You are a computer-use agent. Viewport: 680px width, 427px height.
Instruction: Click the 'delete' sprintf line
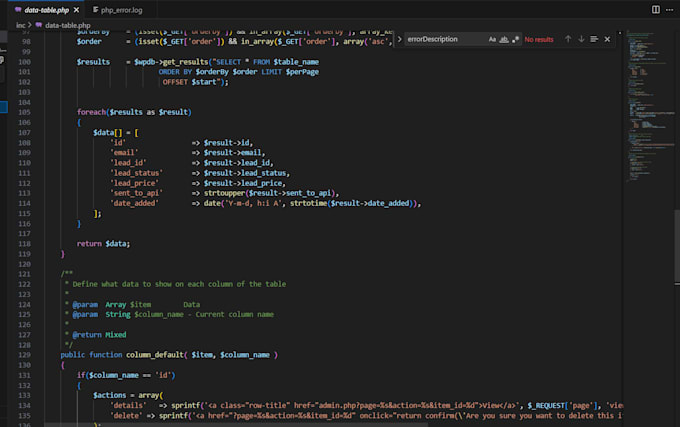point(366,415)
